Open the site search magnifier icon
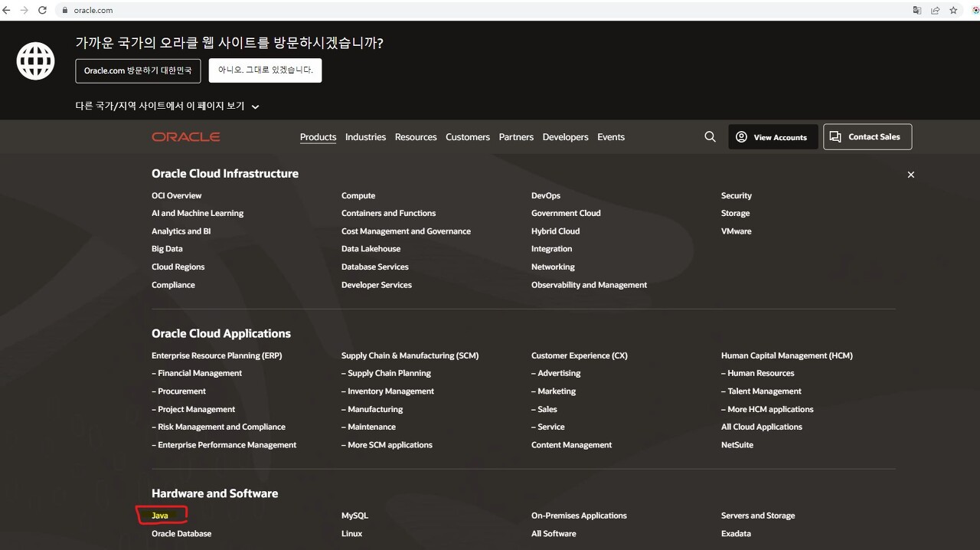Image resolution: width=980 pixels, height=550 pixels. pyautogui.click(x=710, y=136)
